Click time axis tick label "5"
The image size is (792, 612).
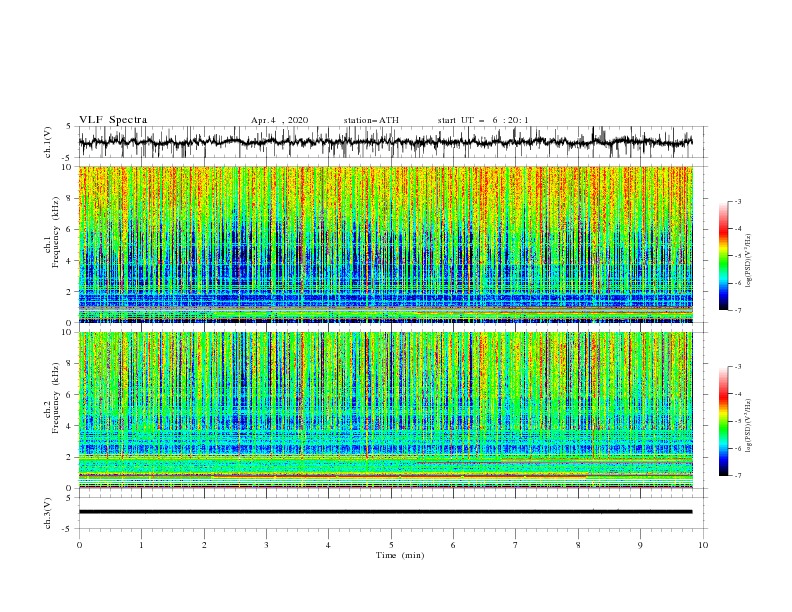pos(391,545)
